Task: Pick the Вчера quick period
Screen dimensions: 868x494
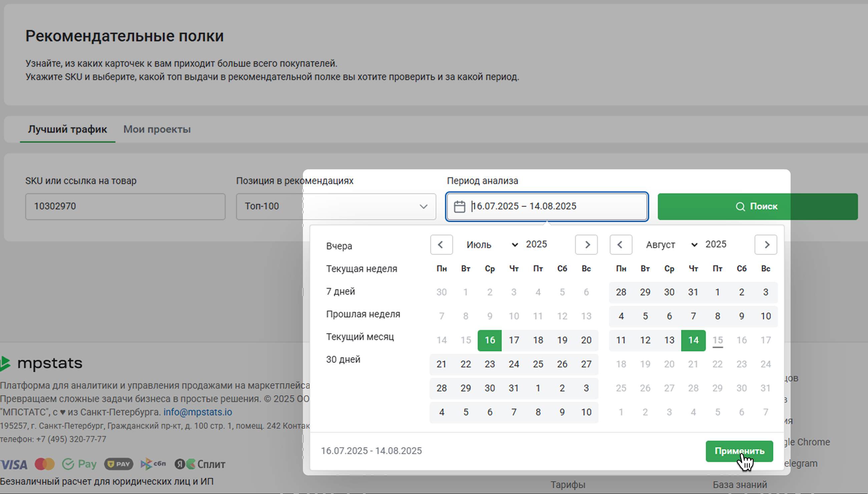Action: point(339,246)
